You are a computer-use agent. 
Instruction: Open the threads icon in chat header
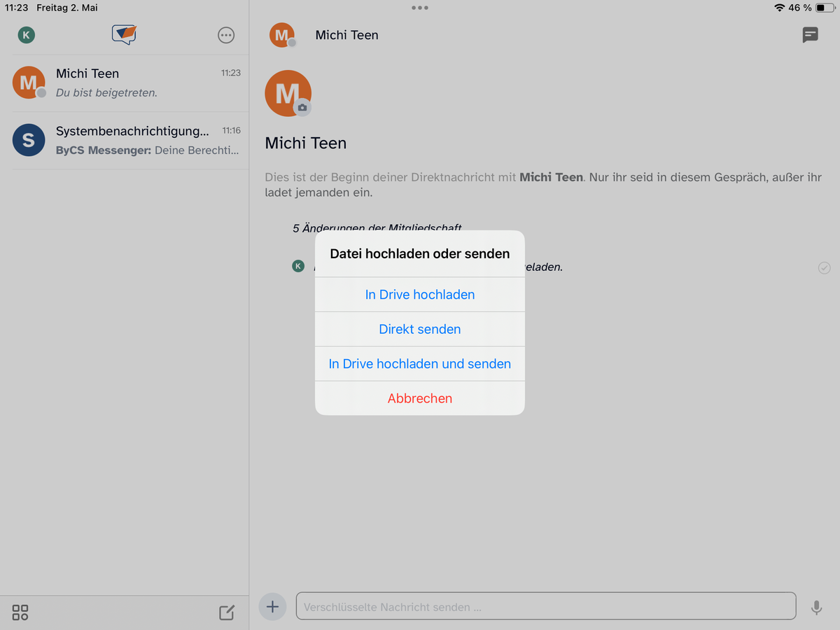pos(810,35)
